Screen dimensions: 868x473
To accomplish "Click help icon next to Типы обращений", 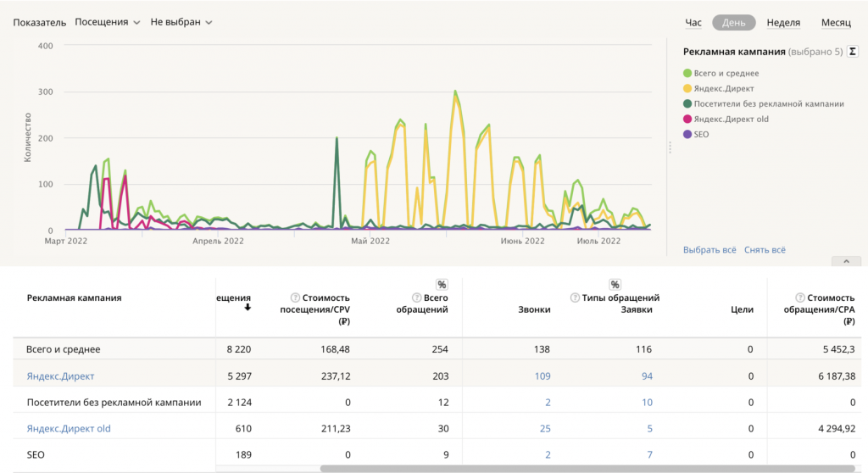I will click(576, 298).
